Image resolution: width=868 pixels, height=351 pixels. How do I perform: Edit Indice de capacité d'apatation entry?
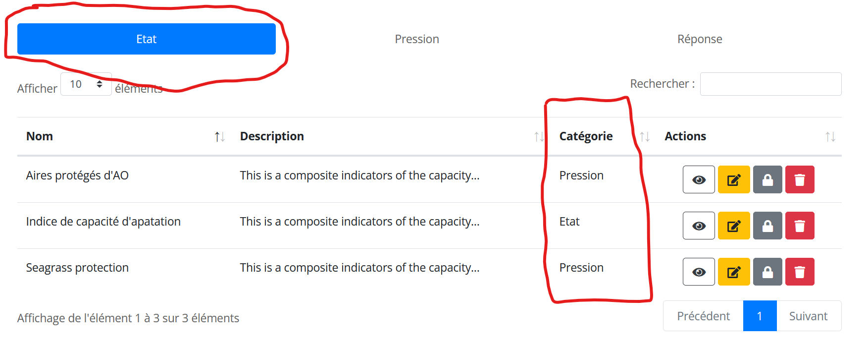(x=734, y=226)
